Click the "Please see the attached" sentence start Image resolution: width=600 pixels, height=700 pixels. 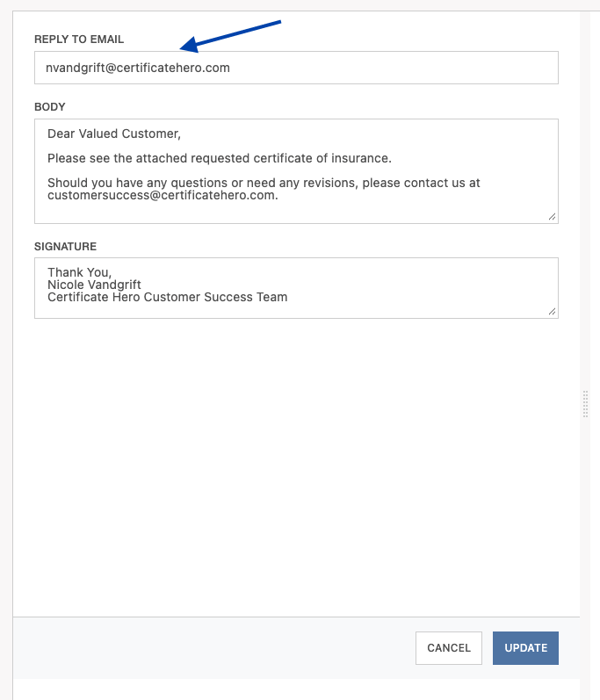pos(91,158)
